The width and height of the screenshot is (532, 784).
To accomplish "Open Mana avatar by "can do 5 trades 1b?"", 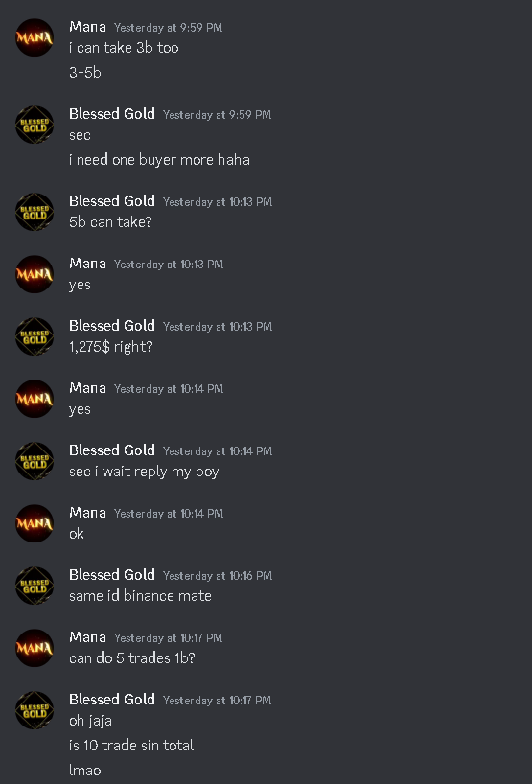I will 35,648.
